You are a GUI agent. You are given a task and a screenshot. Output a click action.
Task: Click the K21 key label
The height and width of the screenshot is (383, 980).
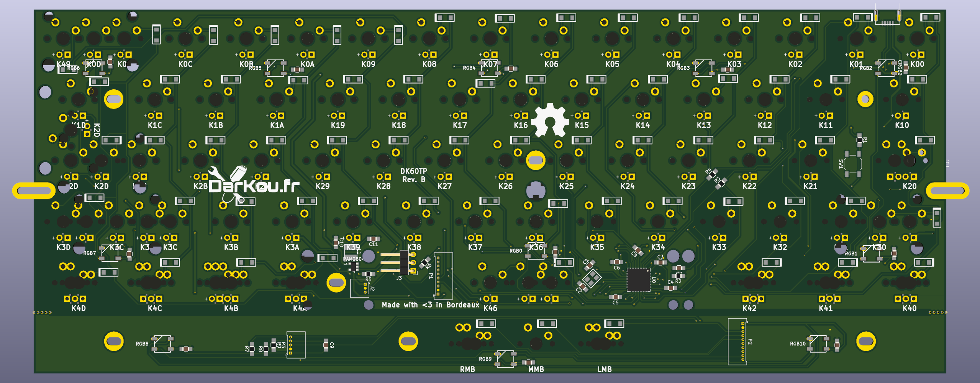tap(810, 186)
